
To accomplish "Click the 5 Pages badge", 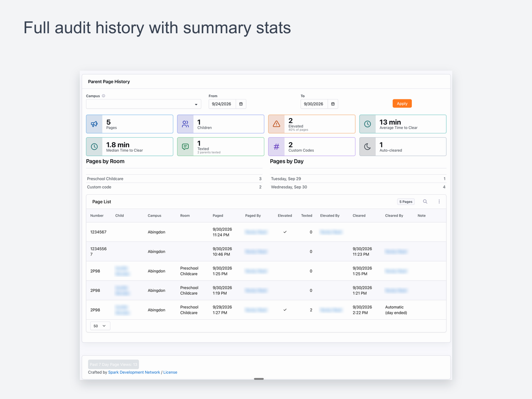I will [406, 202].
